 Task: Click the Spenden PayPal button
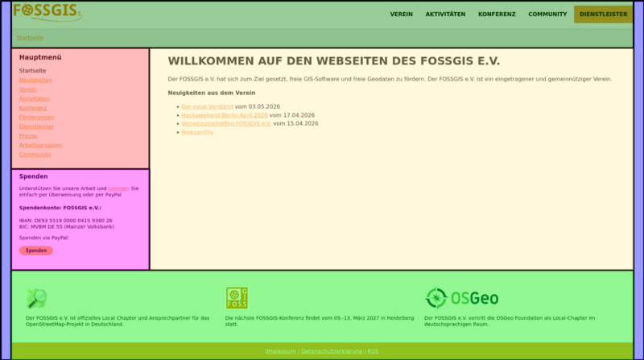tap(36, 250)
